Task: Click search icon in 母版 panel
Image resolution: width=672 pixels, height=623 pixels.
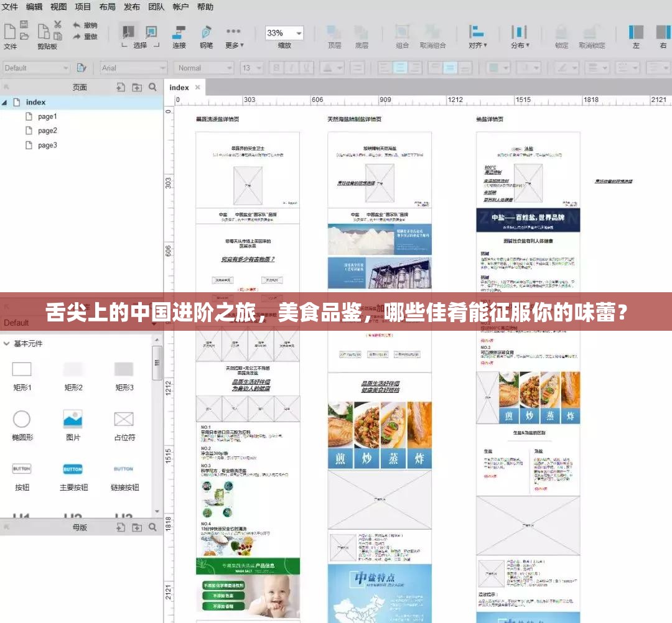Action: point(152,527)
